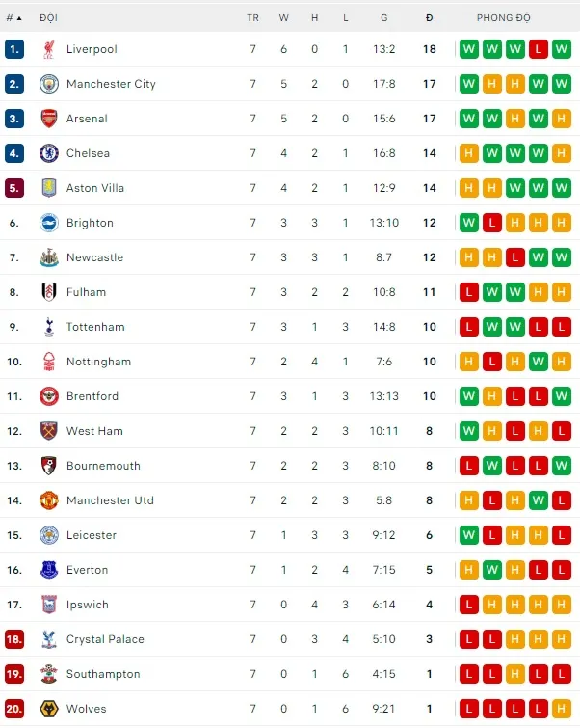580x728 pixels.
Task: Click the Chelsea club crest icon
Action: 49,153
